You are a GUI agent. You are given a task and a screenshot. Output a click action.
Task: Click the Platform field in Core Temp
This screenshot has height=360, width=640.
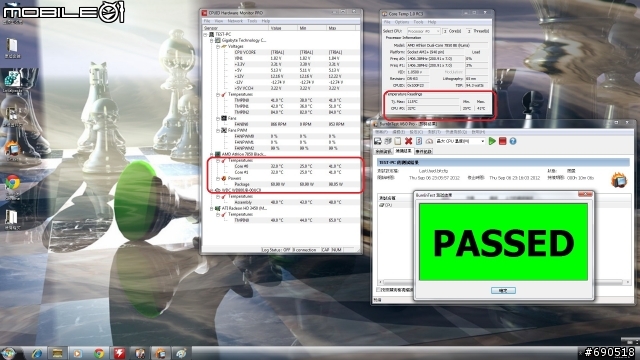[x=435, y=52]
